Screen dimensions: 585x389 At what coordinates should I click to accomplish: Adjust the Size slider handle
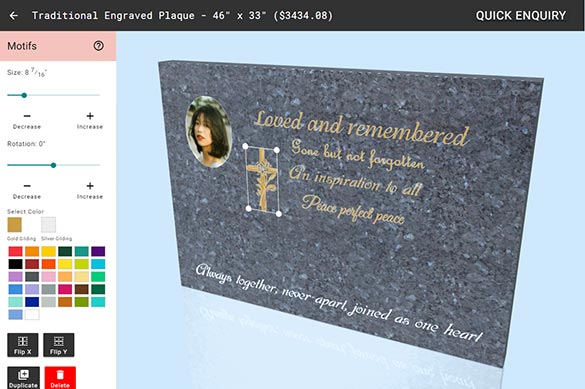pos(24,95)
